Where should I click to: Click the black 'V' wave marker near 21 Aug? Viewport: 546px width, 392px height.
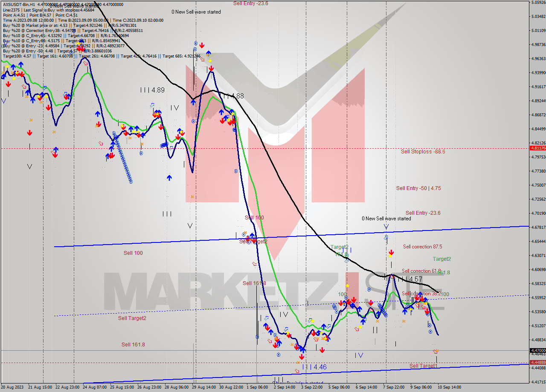point(29,167)
